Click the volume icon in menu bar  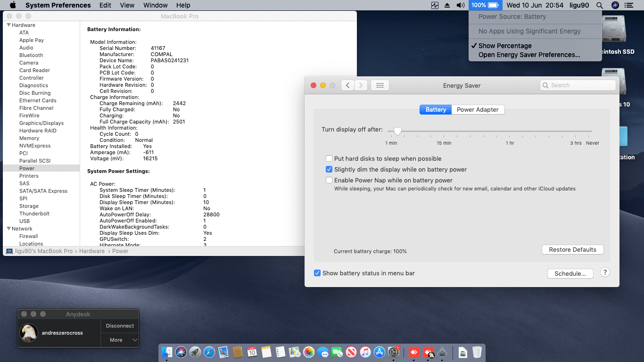(x=461, y=5)
